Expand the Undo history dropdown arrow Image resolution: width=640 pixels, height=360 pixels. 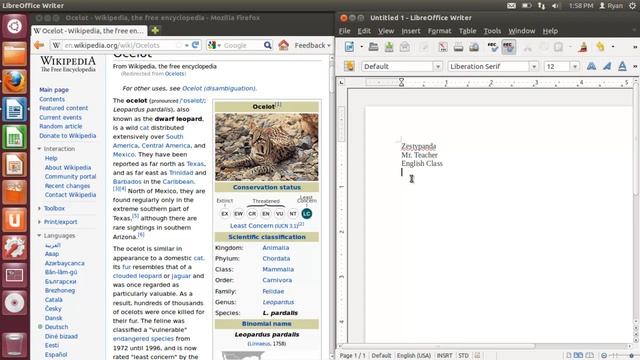[613, 47]
